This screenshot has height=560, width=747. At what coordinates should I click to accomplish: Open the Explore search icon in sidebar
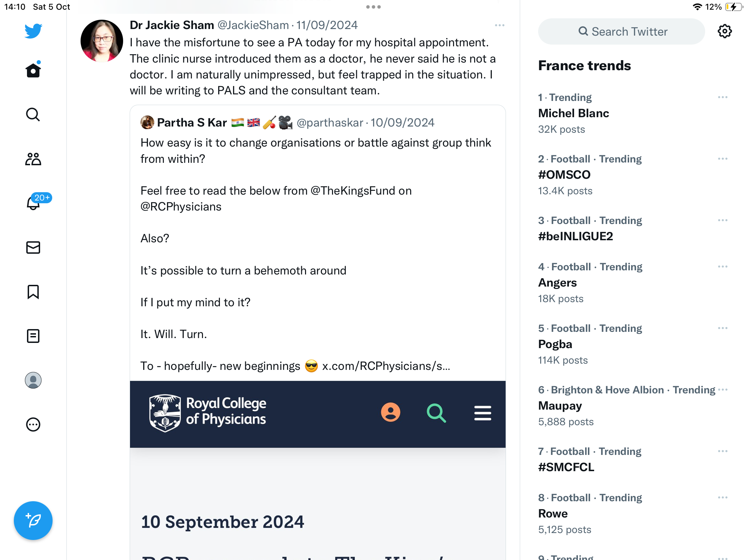(x=33, y=115)
